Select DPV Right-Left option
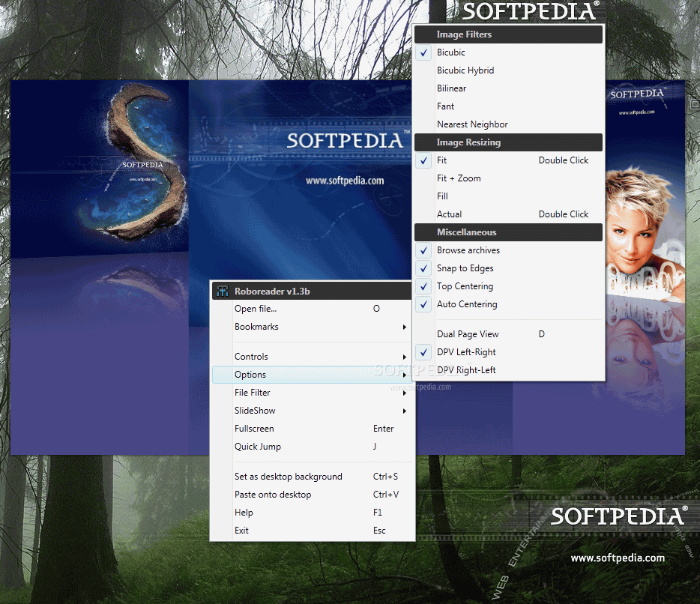700x604 pixels. coord(508,370)
